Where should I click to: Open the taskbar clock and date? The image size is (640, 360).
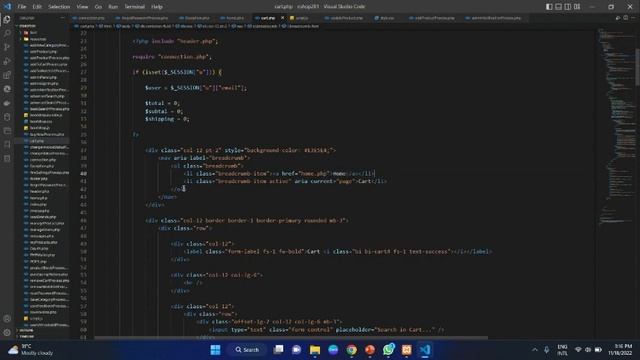[620, 350]
